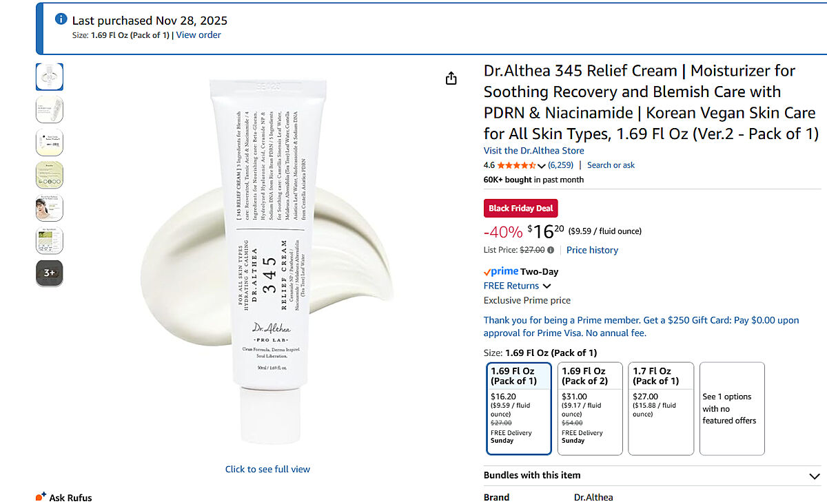Expand the rating breakdown dropdown arrow
827x504 pixels.
pyautogui.click(x=541, y=166)
